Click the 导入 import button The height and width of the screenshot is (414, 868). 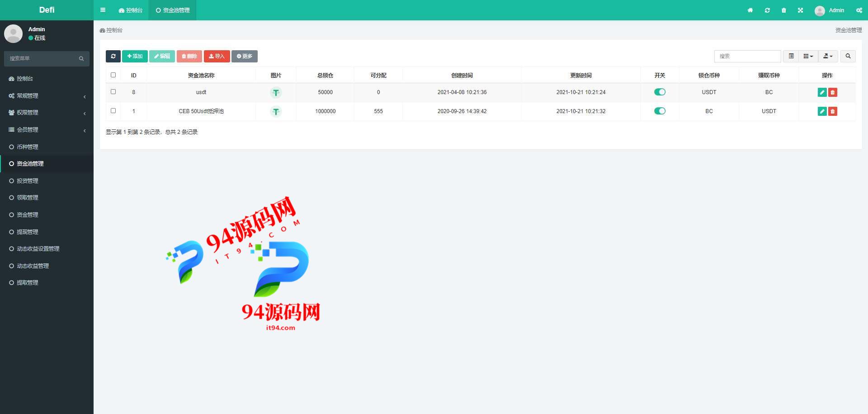click(217, 56)
